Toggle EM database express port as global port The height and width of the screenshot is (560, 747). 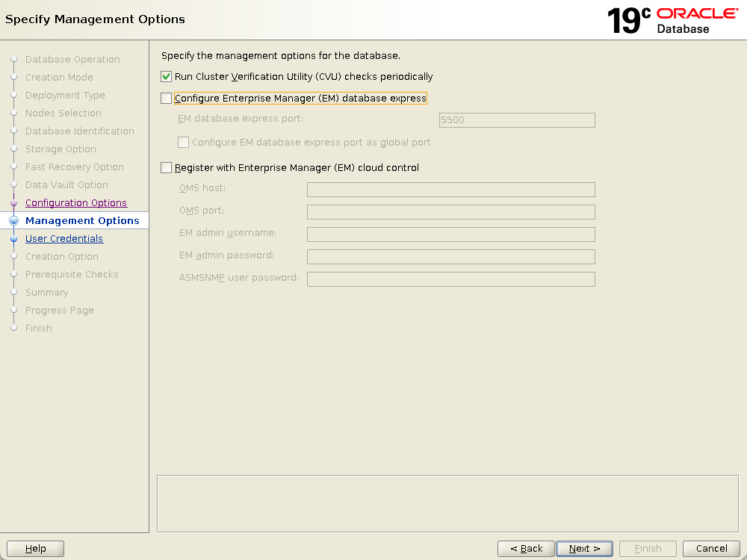pyautogui.click(x=184, y=143)
